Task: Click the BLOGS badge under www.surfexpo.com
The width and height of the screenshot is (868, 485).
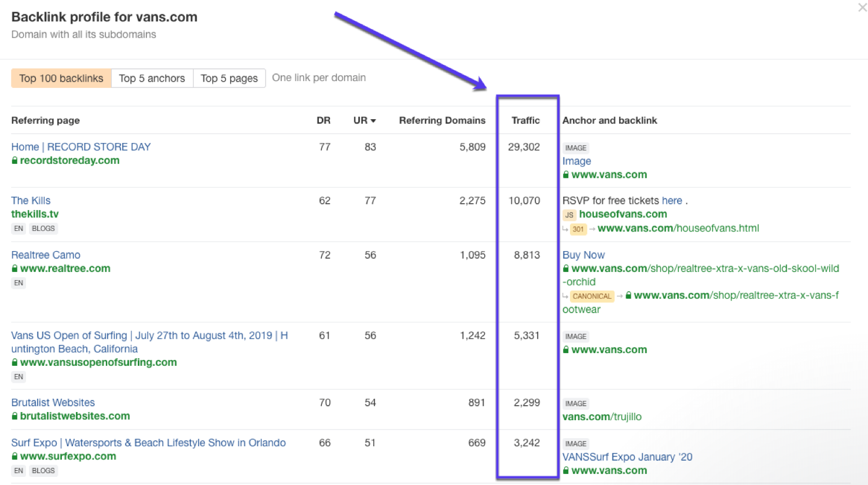Action: point(43,471)
